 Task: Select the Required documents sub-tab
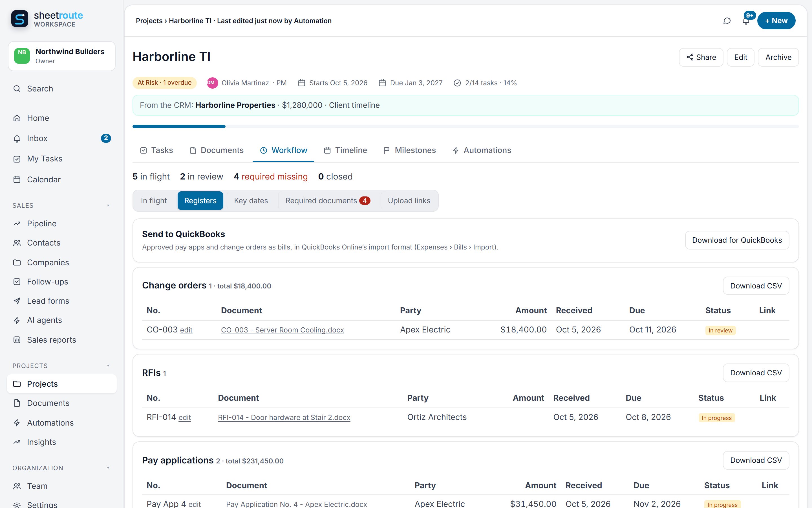pyautogui.click(x=328, y=201)
